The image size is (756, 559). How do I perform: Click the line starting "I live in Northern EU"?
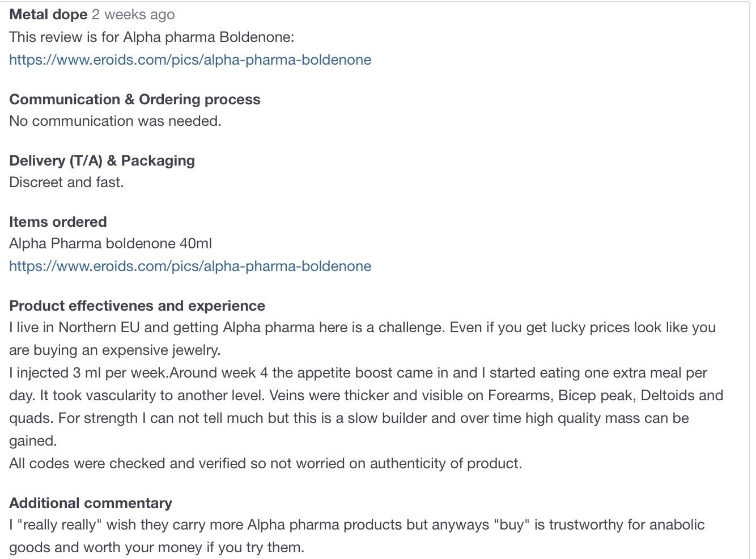pyautogui.click(x=362, y=328)
